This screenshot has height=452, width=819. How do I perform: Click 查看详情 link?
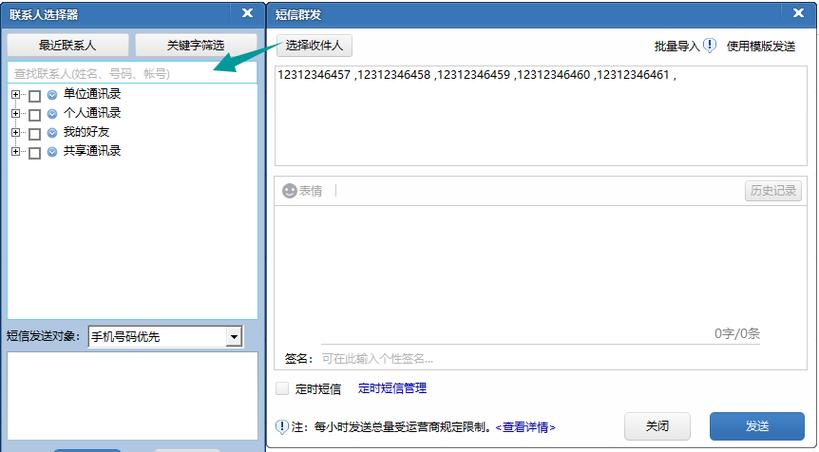pyautogui.click(x=525, y=427)
